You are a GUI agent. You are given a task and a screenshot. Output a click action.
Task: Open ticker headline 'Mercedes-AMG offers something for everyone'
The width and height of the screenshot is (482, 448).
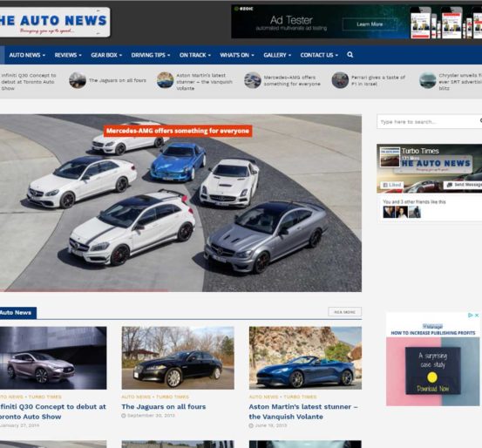click(292, 80)
